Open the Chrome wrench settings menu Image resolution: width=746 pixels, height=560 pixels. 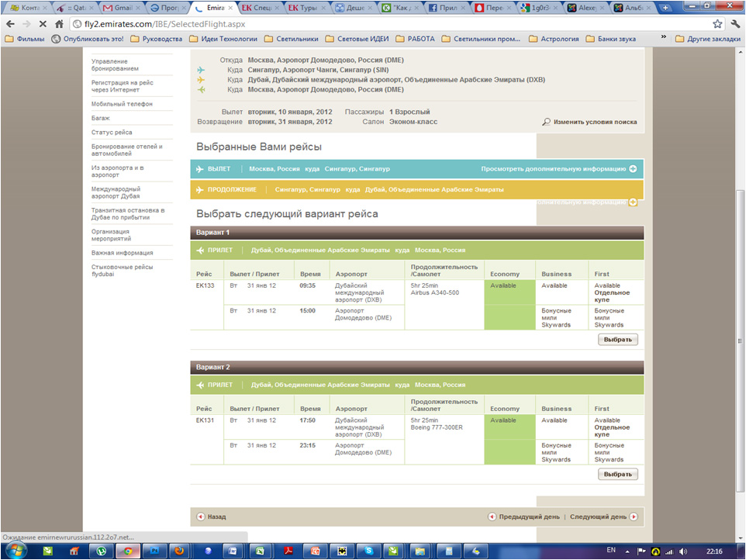click(736, 24)
